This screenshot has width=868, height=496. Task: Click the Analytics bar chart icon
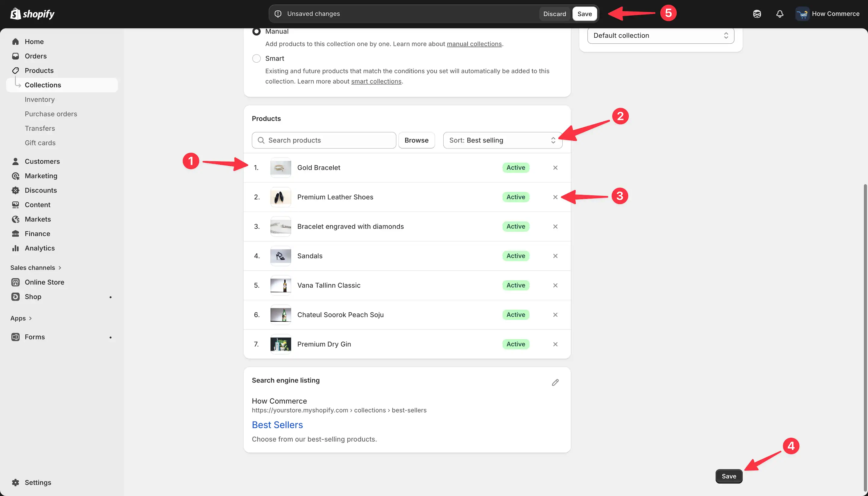point(15,248)
